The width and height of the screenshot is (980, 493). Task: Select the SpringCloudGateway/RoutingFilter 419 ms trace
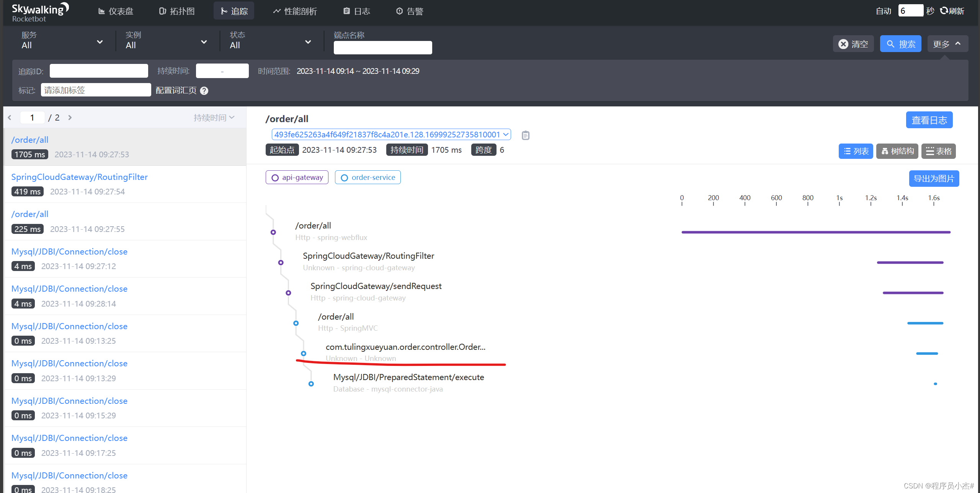[125, 184]
